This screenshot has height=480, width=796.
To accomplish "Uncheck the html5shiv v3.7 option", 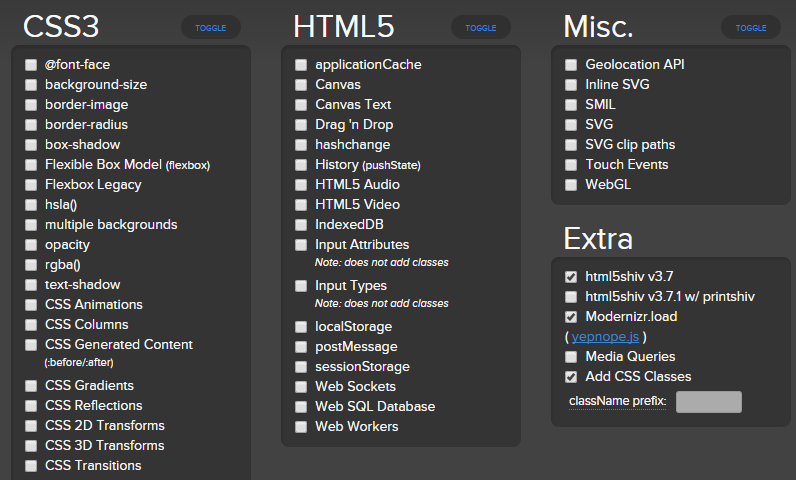I will (571, 277).
